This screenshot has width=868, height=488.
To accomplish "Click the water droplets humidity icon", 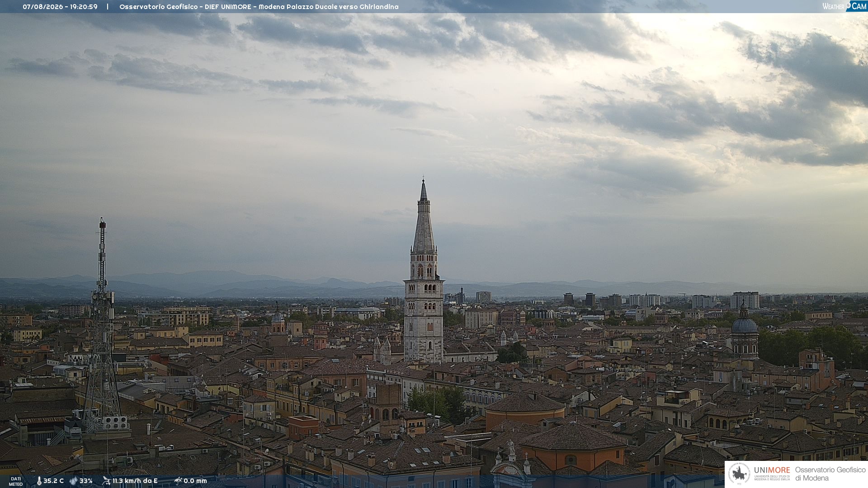I will 74,481.
